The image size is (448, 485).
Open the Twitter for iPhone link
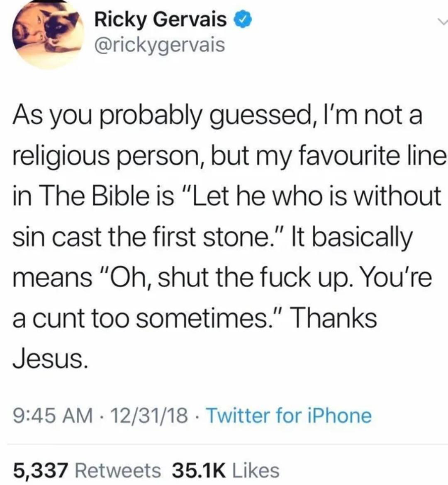[x=288, y=415]
